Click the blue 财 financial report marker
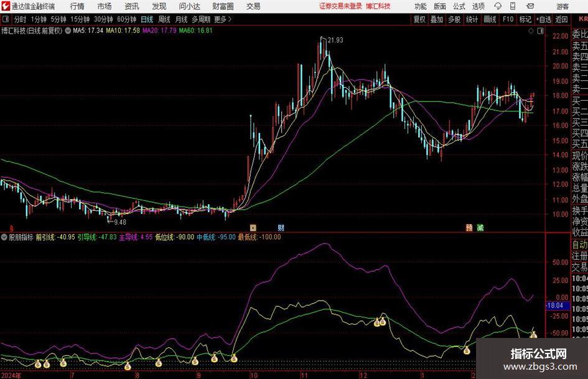The image size is (588, 379). (x=281, y=228)
